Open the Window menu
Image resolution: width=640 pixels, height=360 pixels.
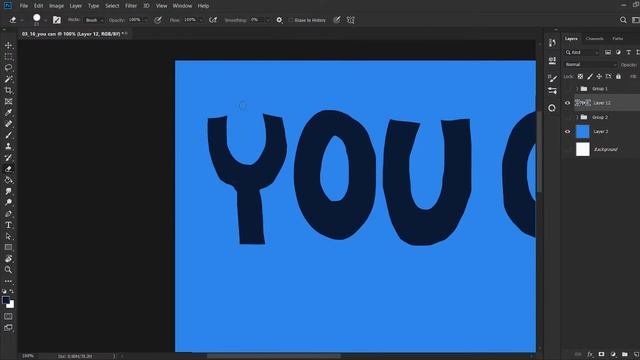pyautogui.click(x=182, y=6)
